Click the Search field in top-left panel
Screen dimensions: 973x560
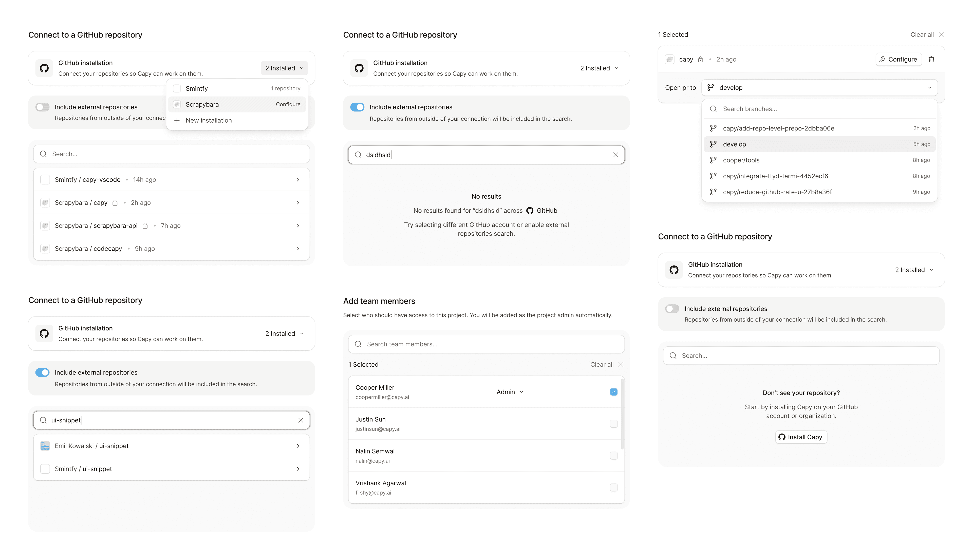tap(172, 154)
